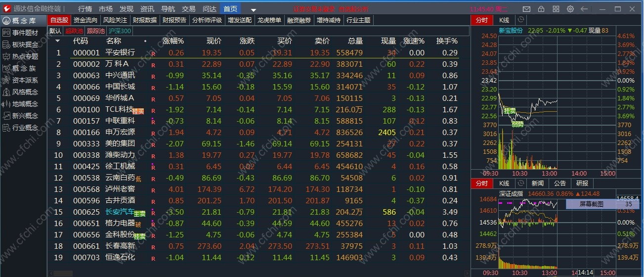The image size is (644, 277).
Task: Switch to 行业主题 tab
Action: (358, 20)
